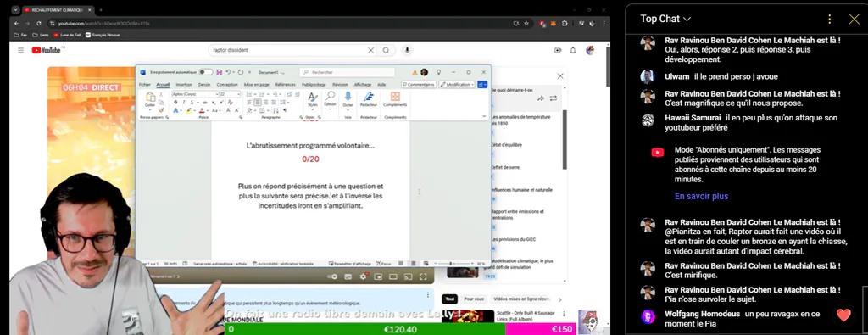Open chat options three-dot menu

pos(829,19)
